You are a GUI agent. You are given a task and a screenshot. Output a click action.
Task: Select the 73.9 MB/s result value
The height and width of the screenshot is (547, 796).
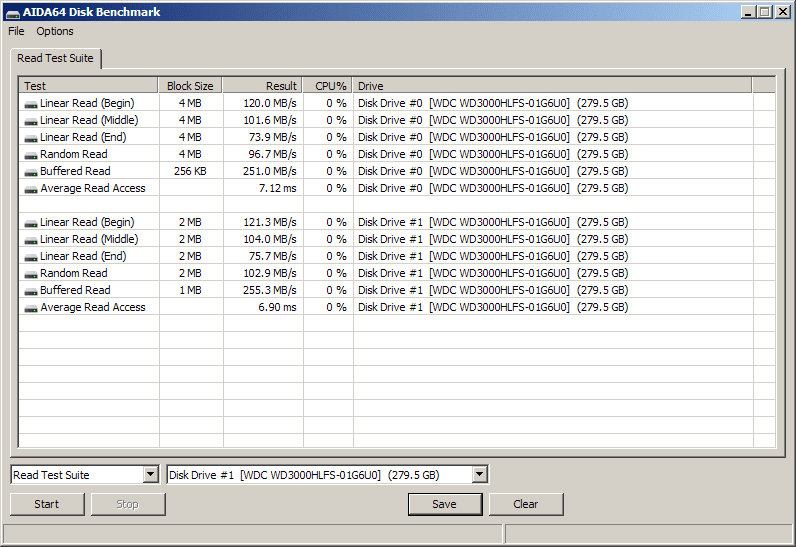point(273,137)
